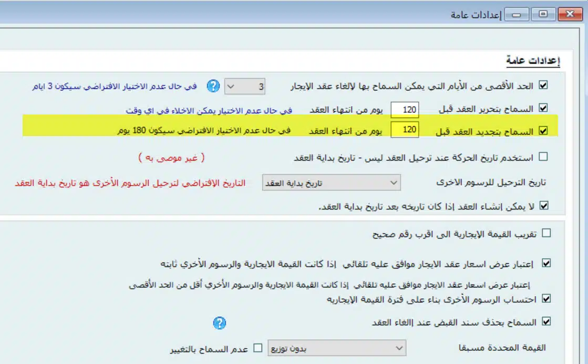The image size is (588, 364).
Task: Maximize the إعدادات عامة window
Action: (x=543, y=15)
